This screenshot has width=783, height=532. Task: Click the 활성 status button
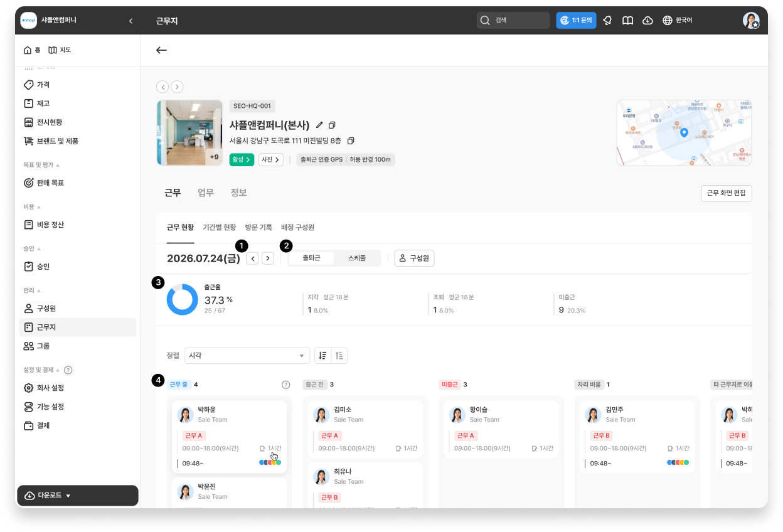[x=242, y=159]
